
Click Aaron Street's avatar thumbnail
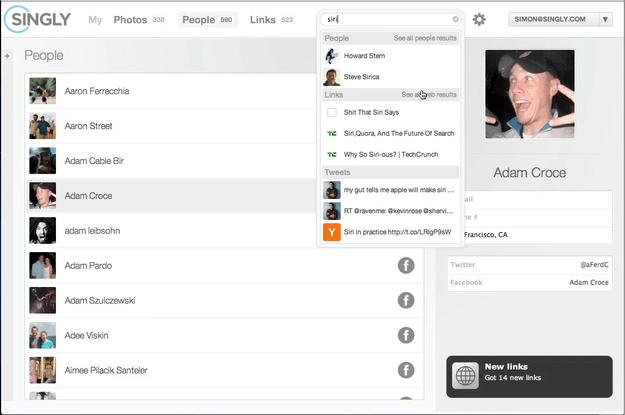[43, 126]
